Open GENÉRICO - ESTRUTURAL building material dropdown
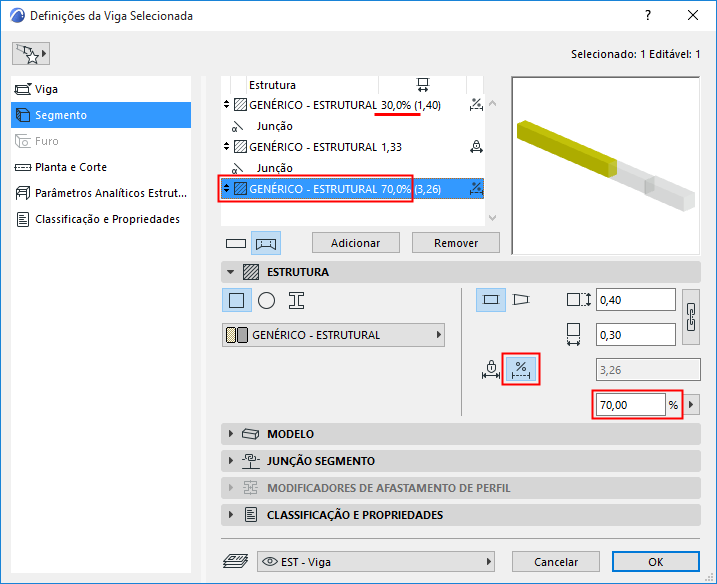This screenshot has width=717, height=584. coord(333,335)
